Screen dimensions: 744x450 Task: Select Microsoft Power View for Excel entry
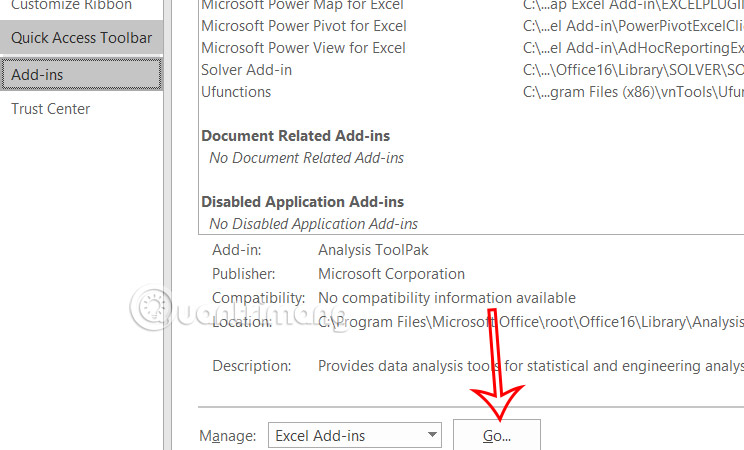[303, 48]
